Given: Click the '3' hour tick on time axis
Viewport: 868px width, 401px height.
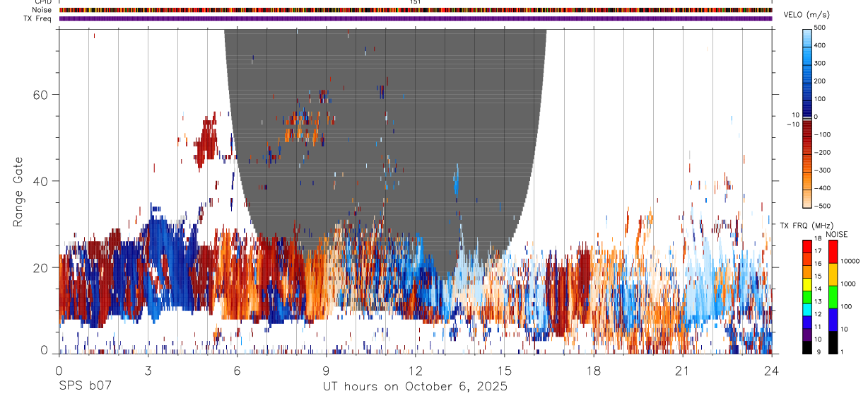Looking at the screenshot, I should click(148, 370).
